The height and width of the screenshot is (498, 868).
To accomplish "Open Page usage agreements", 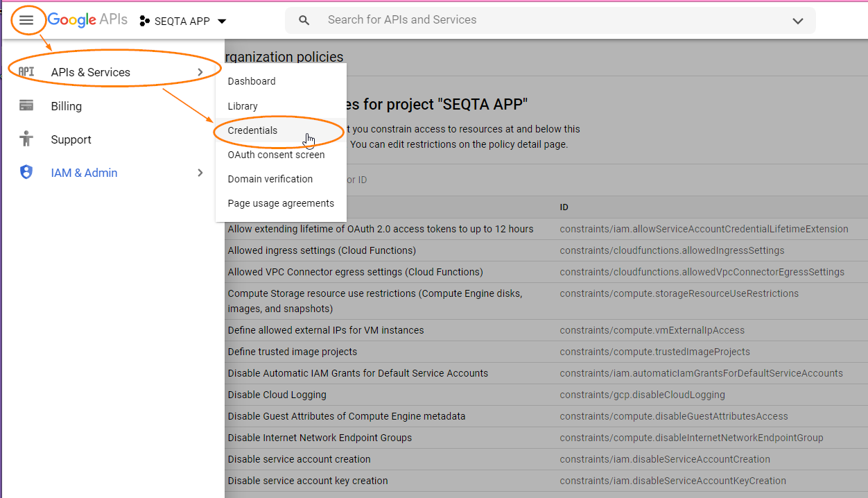I will click(x=281, y=203).
